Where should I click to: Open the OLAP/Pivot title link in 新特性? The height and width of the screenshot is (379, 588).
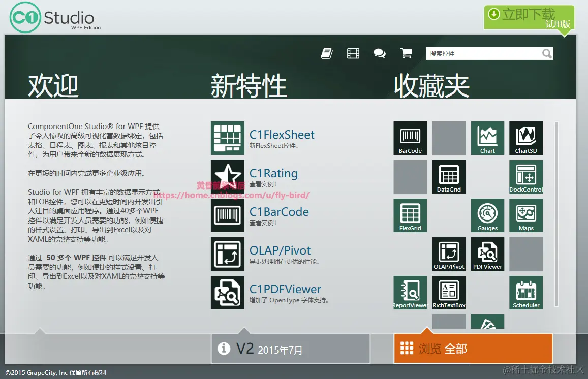pyautogui.click(x=280, y=250)
